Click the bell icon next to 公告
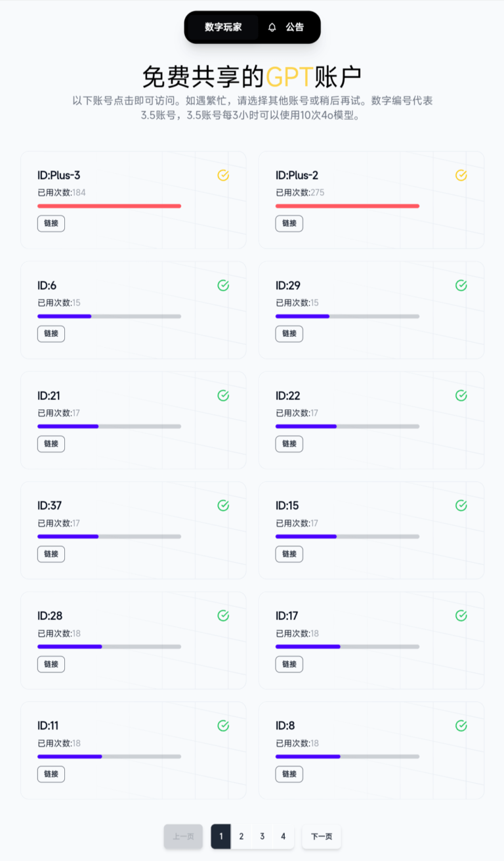 272,27
